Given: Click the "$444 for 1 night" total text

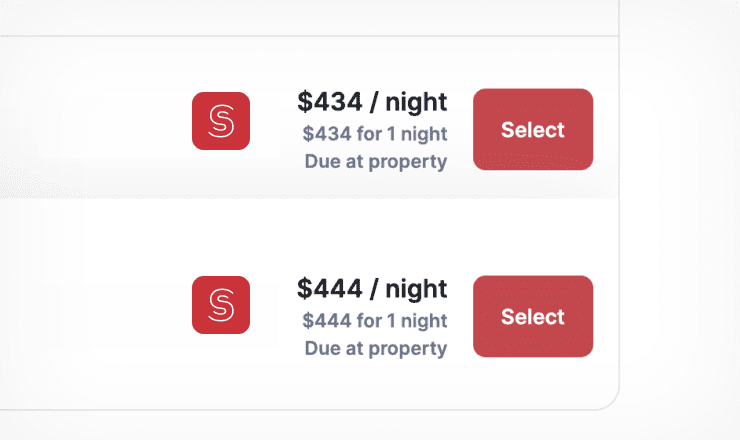Looking at the screenshot, I should 375,321.
